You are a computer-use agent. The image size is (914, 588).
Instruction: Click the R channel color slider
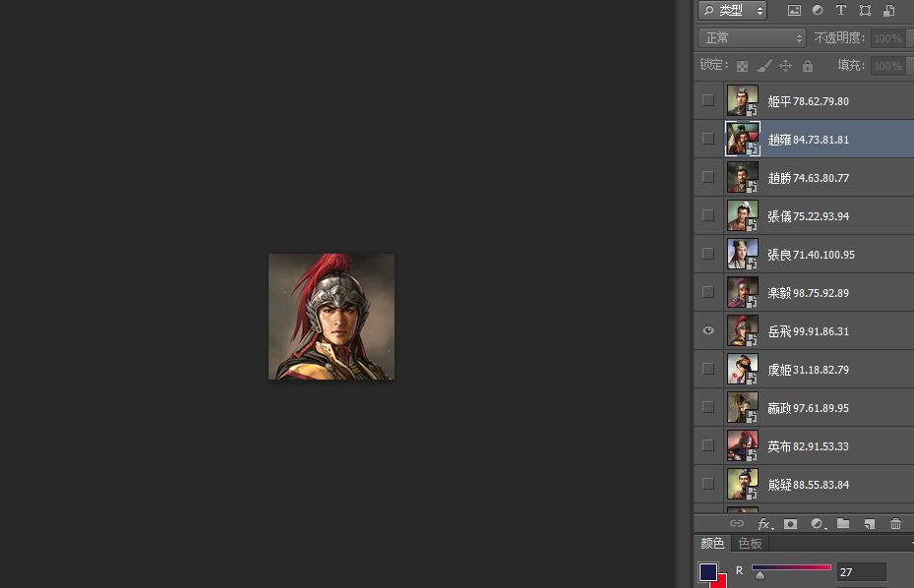pyautogui.click(x=791, y=567)
